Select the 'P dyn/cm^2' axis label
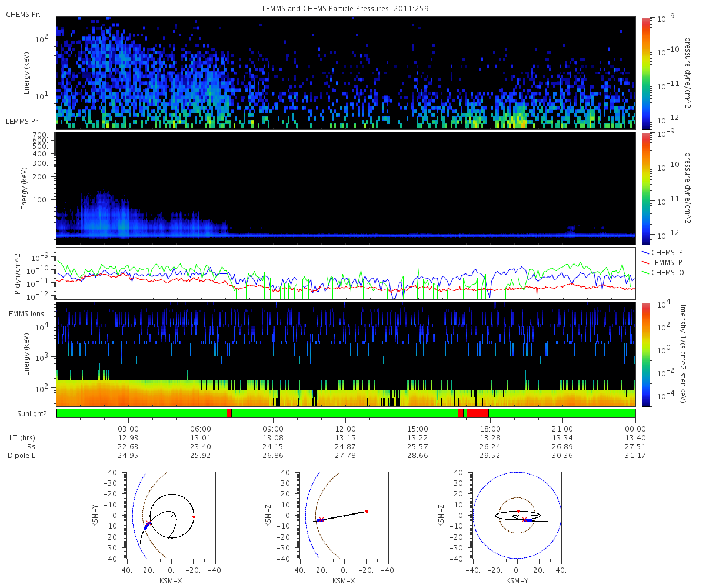 18,274
